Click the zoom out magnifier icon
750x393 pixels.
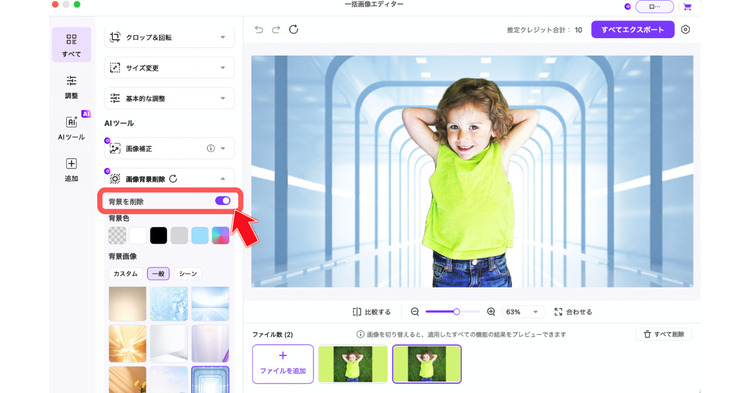pyautogui.click(x=415, y=312)
